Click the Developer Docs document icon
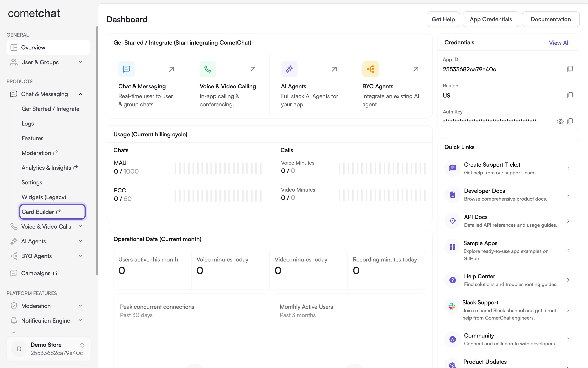 pos(452,194)
